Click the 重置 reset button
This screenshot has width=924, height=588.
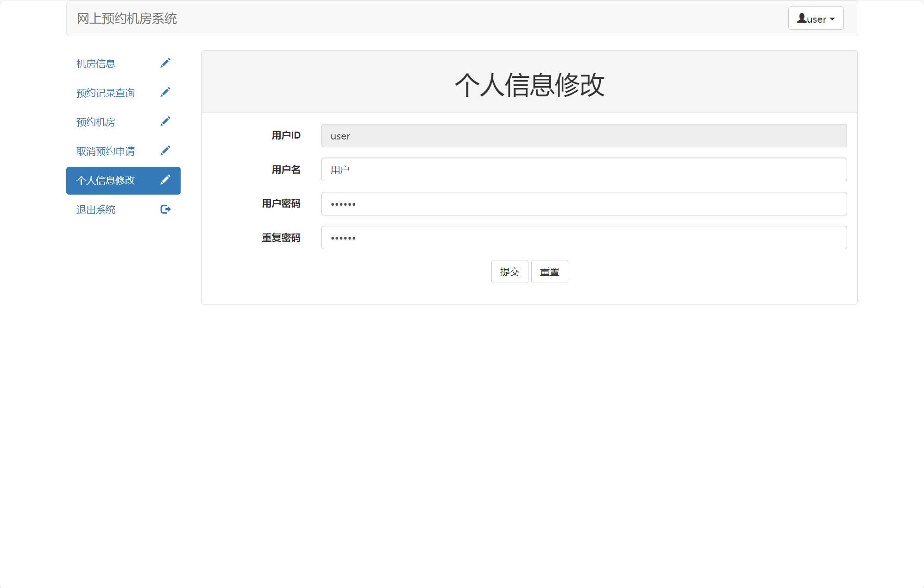click(549, 272)
